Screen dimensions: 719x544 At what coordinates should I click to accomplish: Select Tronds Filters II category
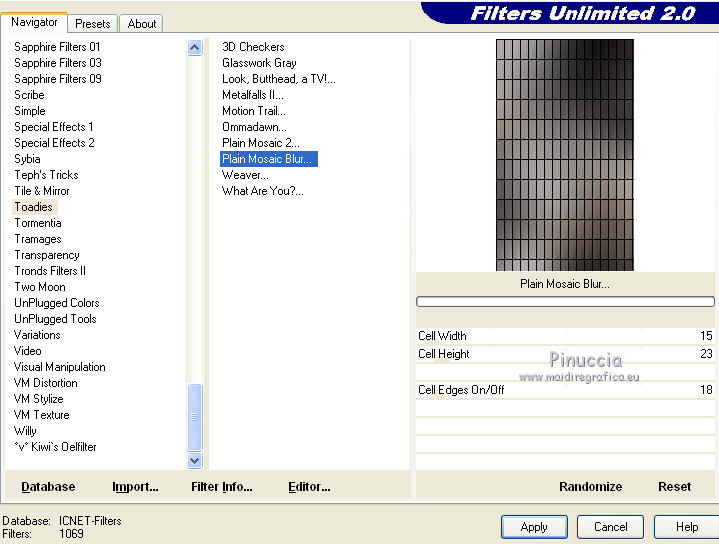(50, 271)
